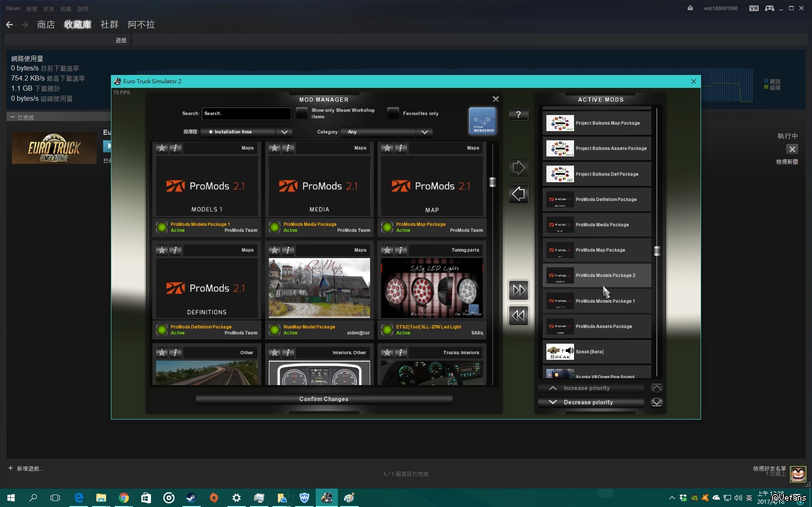
Task: Deactivate selected mod with left arrow
Action: 518,194
